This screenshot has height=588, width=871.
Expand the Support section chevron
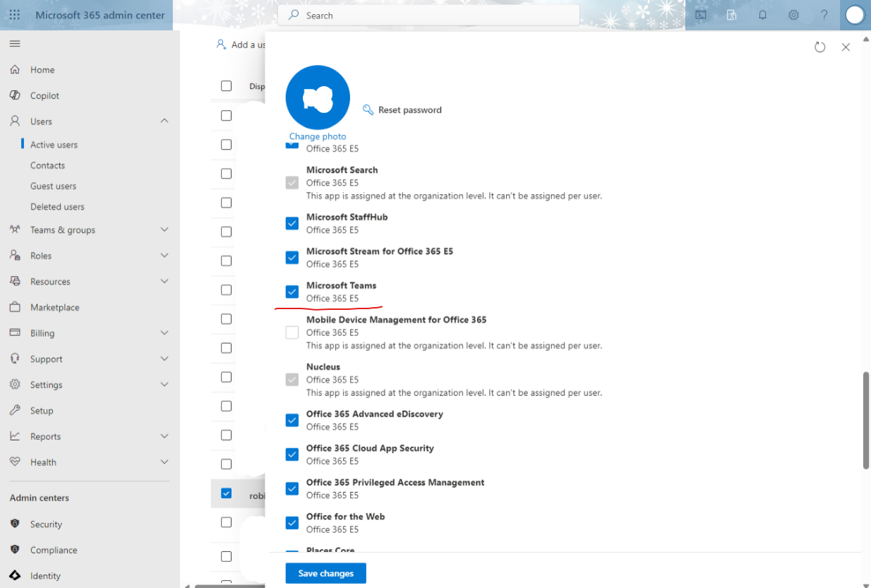(x=164, y=359)
